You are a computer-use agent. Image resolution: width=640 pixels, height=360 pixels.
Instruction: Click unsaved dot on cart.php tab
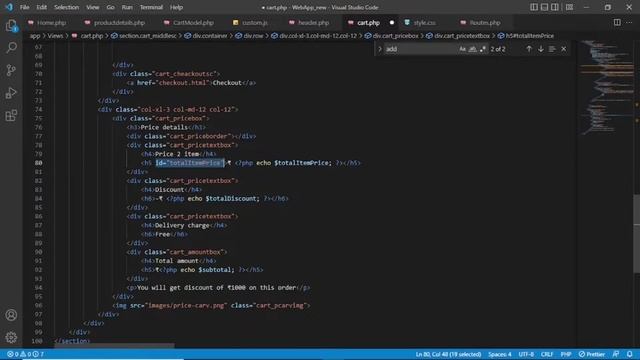coord(392,23)
